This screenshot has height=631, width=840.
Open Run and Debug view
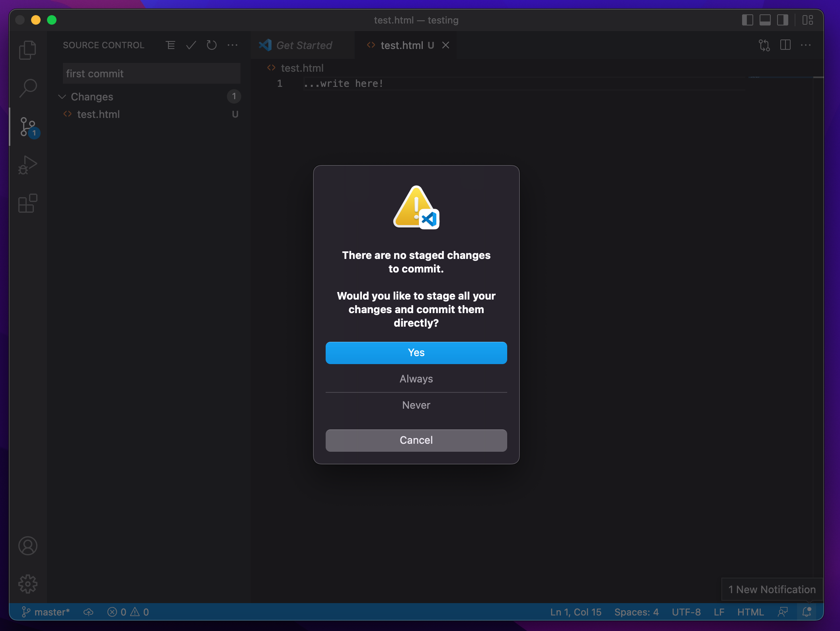click(27, 165)
